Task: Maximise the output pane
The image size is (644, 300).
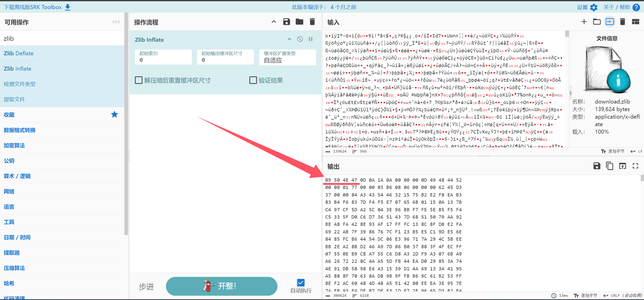Action: click(635, 166)
